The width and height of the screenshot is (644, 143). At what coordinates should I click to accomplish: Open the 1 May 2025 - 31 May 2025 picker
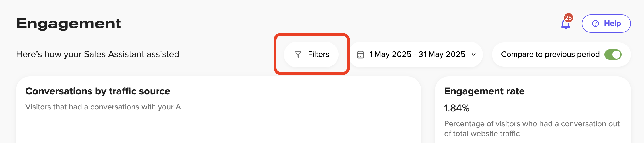(417, 55)
